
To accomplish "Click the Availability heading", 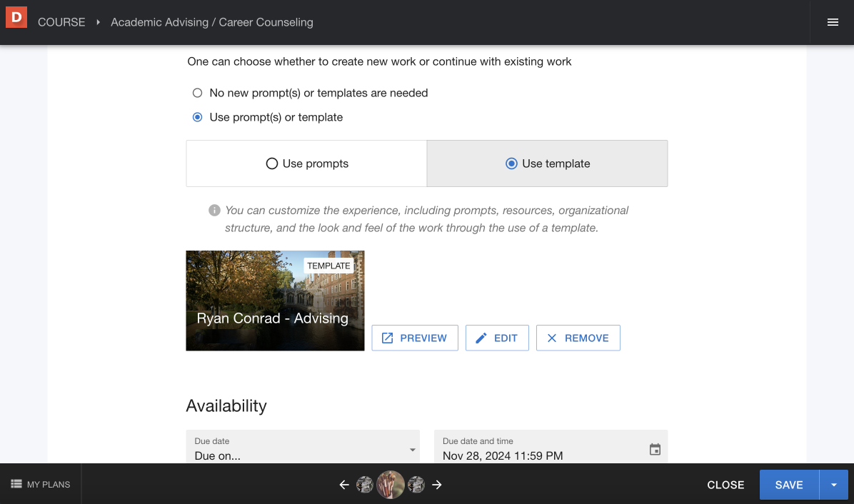I will point(226,406).
